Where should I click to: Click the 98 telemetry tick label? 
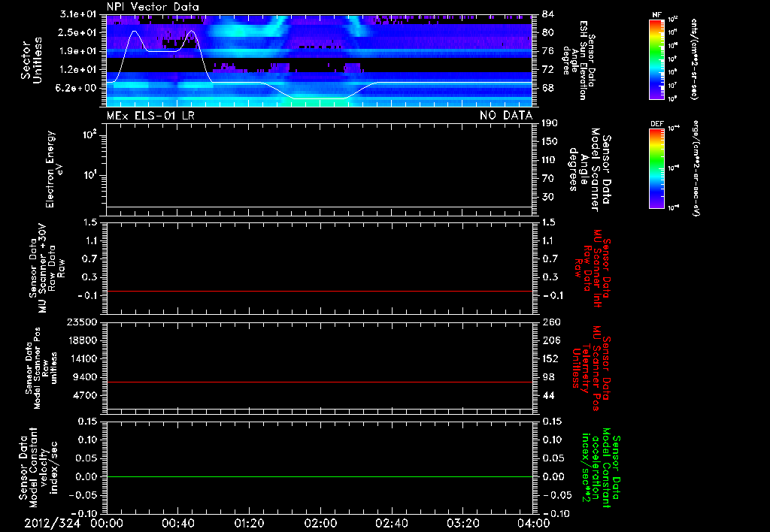pos(548,377)
